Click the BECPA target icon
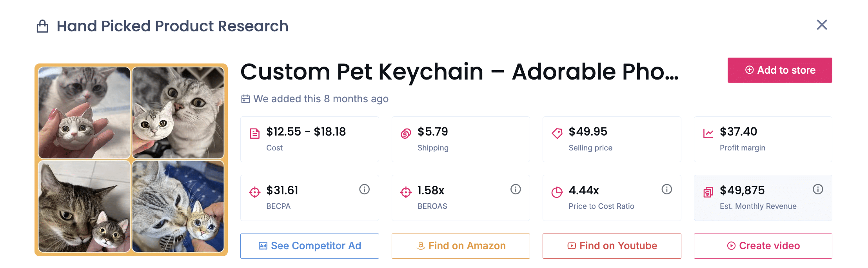Image resolution: width=868 pixels, height=268 pixels. point(255,191)
